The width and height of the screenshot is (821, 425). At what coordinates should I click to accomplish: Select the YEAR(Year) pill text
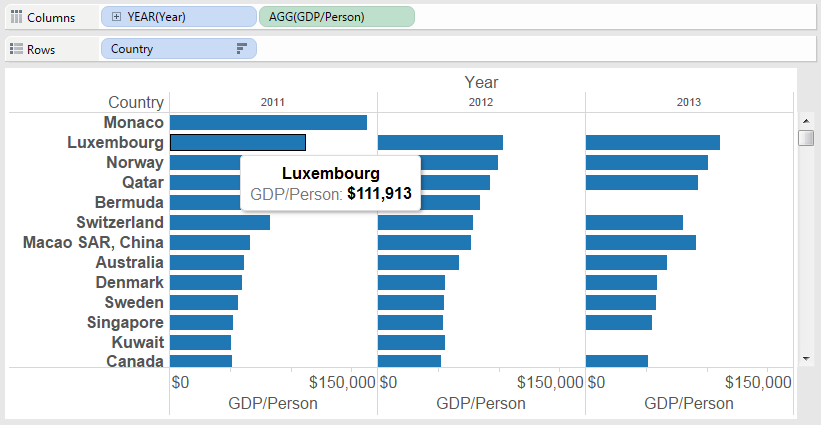(x=156, y=17)
